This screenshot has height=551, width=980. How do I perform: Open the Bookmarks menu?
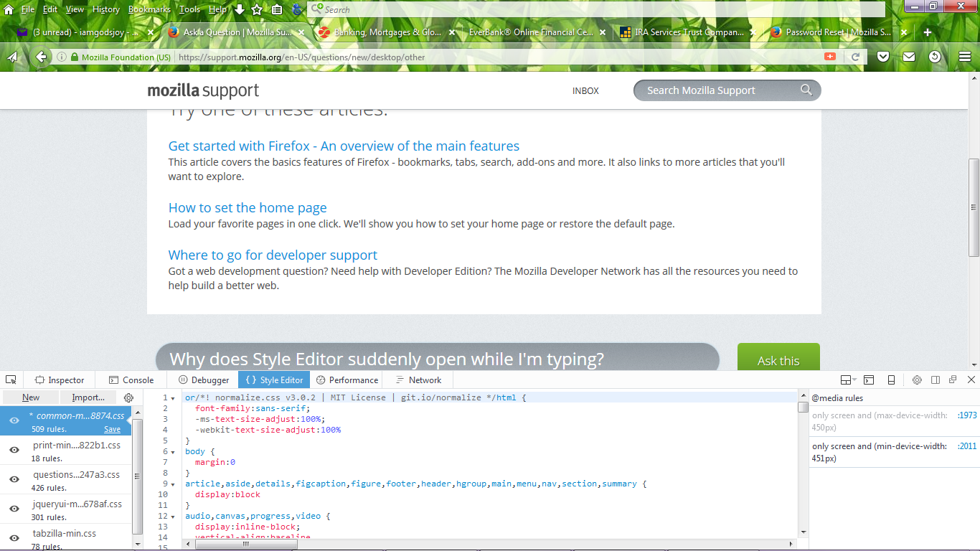tap(149, 9)
